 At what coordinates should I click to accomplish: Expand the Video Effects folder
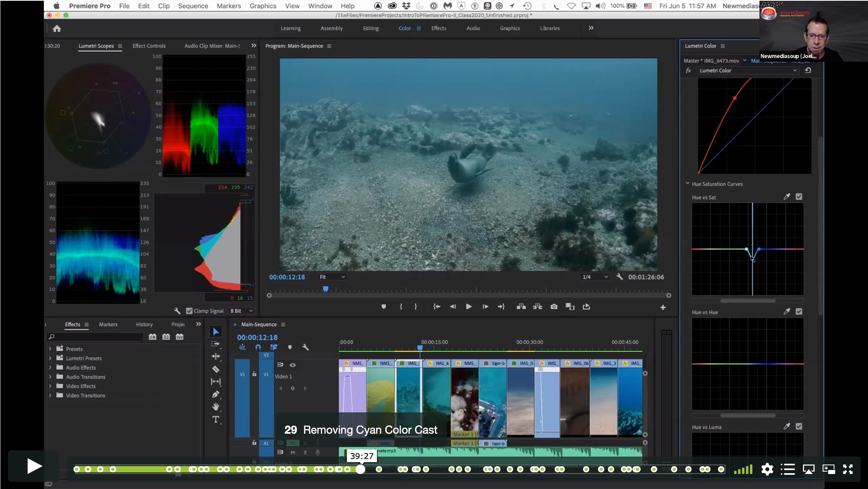point(50,386)
